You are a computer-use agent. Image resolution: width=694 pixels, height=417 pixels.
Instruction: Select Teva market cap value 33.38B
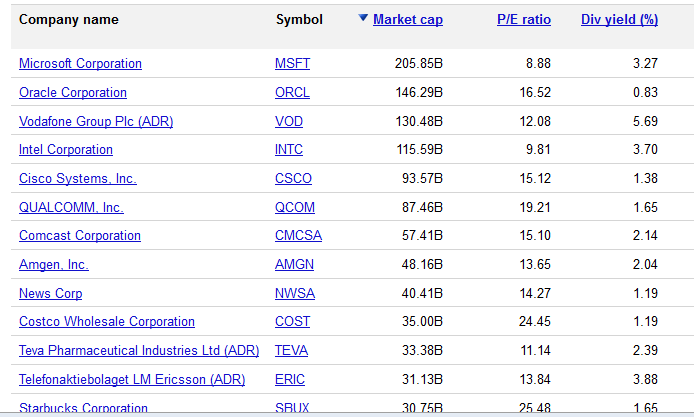(x=422, y=350)
